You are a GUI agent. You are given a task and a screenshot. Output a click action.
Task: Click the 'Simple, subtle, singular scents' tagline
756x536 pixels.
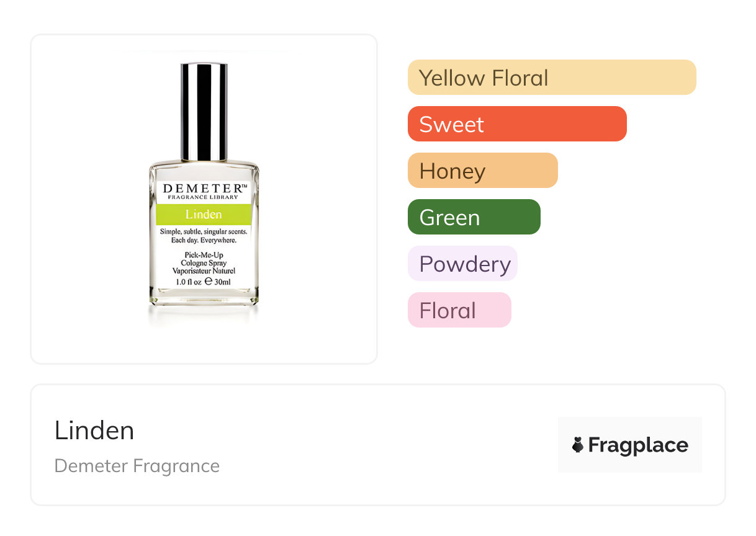tap(204, 231)
